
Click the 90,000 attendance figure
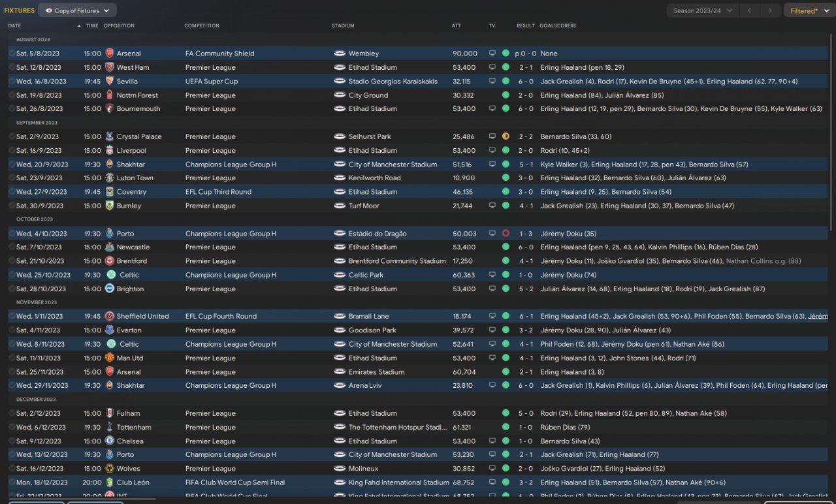pos(465,54)
